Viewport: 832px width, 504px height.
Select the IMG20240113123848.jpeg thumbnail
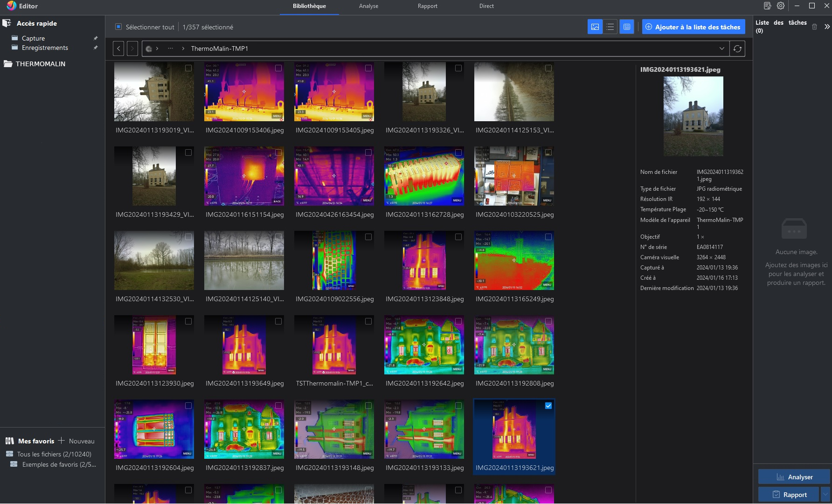click(424, 261)
